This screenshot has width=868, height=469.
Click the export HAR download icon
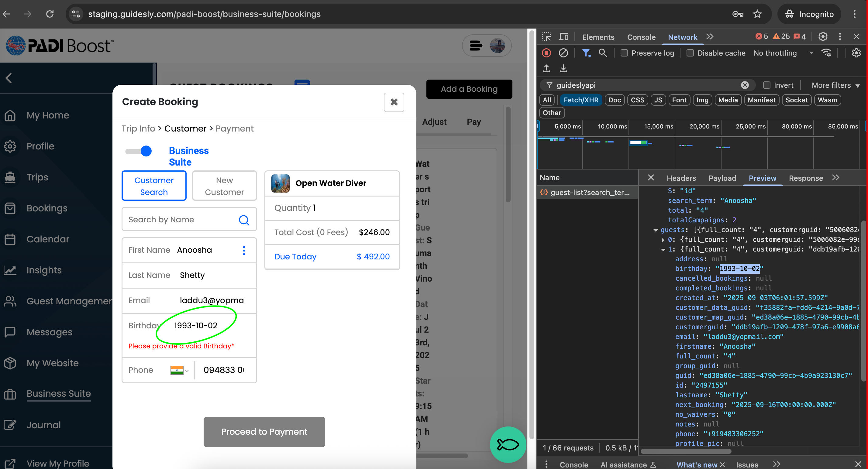[563, 69]
